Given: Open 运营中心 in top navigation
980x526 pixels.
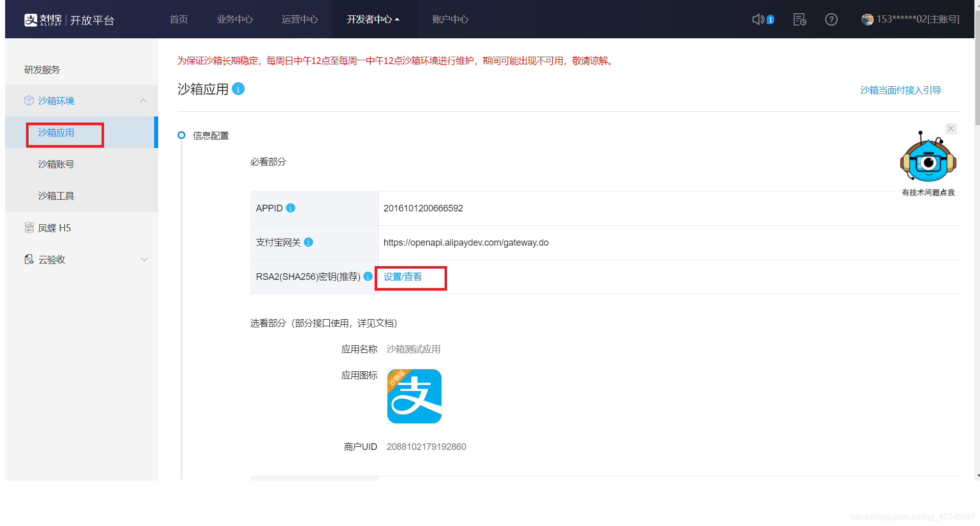Looking at the screenshot, I should pyautogui.click(x=300, y=19).
